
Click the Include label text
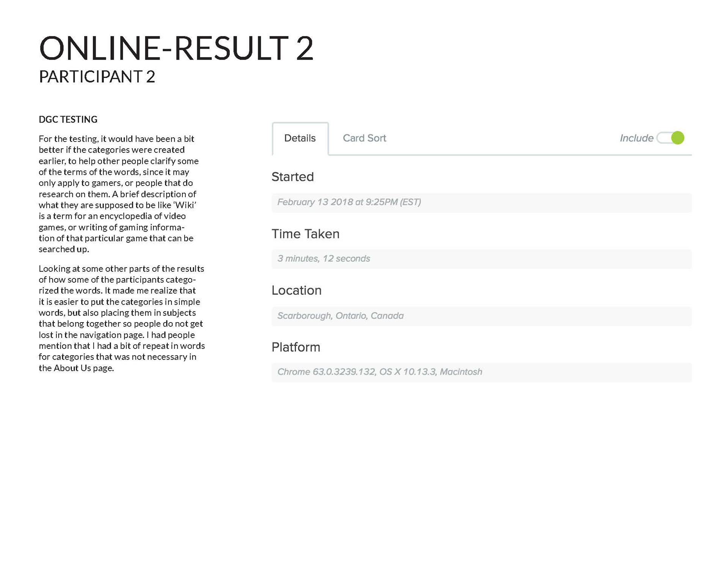tap(636, 138)
